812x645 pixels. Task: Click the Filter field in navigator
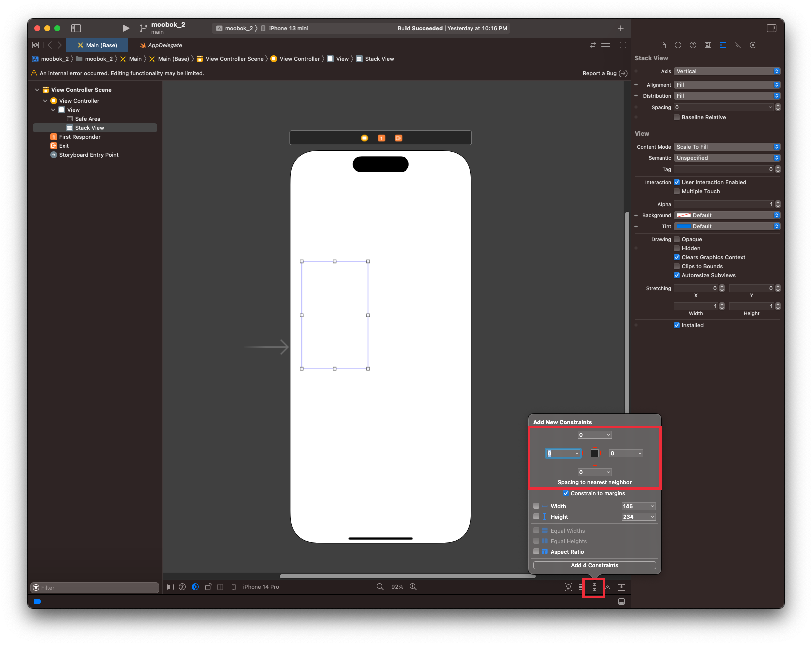point(95,588)
